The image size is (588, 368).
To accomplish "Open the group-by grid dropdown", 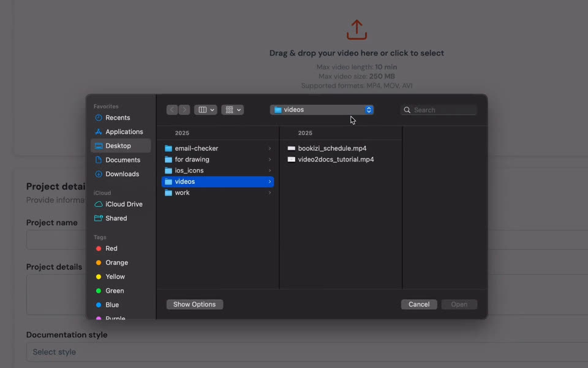I will pyautogui.click(x=233, y=110).
